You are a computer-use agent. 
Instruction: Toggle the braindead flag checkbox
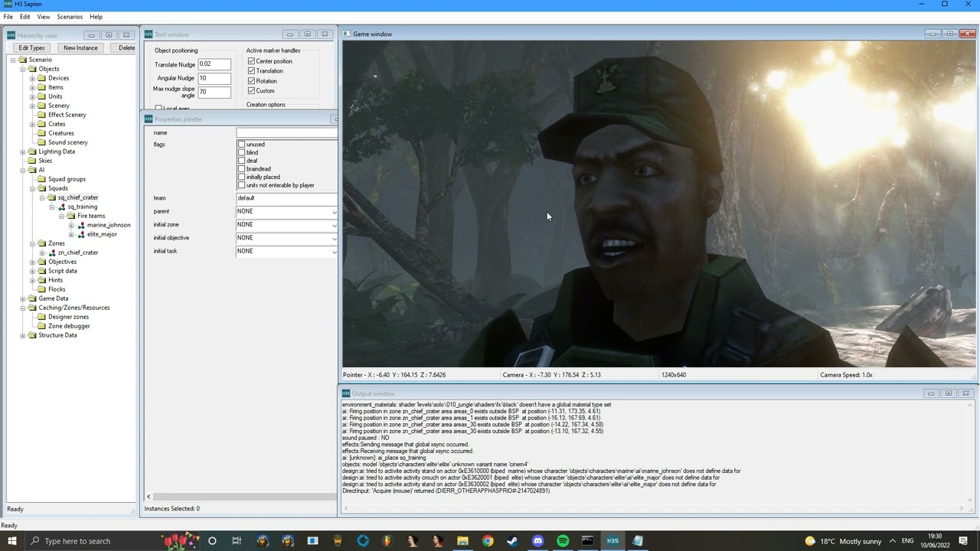(242, 168)
